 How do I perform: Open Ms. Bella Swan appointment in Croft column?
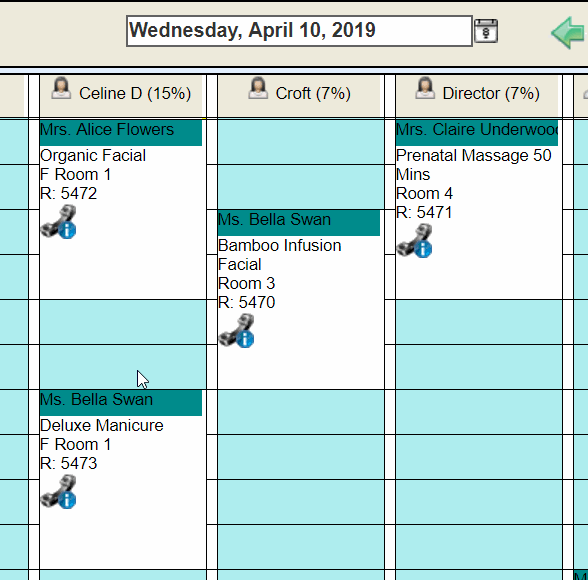point(299,223)
